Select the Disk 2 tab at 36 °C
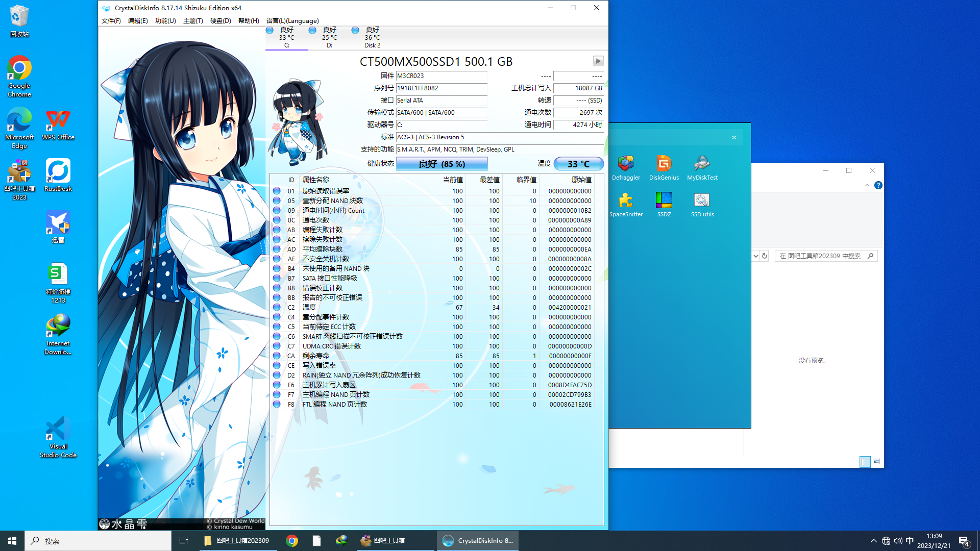 [x=372, y=38]
